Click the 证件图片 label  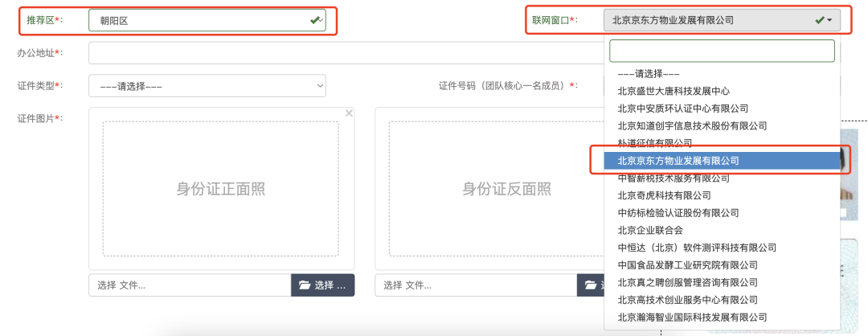coord(40,118)
